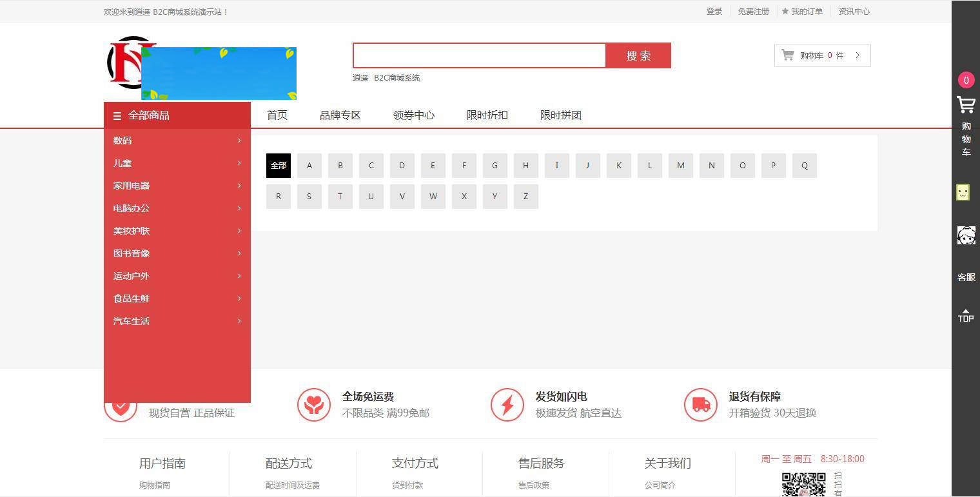Open the yellow QQ chat icon in sidebar
Viewport: 980px width, 497px height.
[963, 191]
